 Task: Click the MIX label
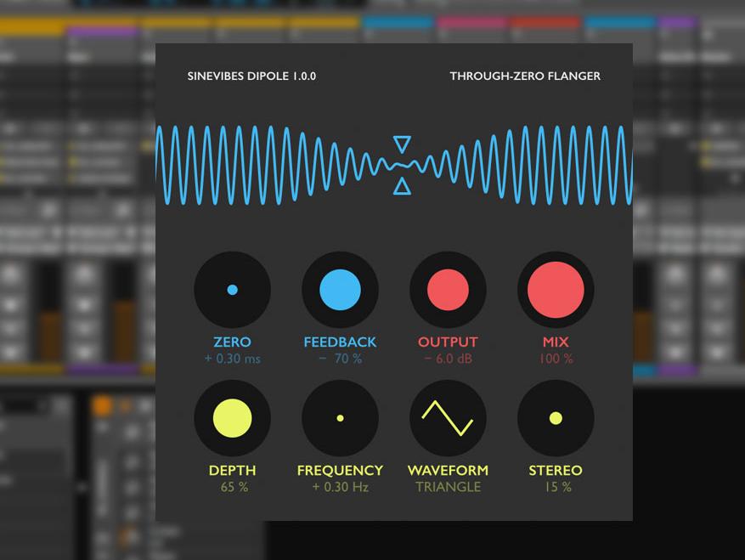[556, 342]
